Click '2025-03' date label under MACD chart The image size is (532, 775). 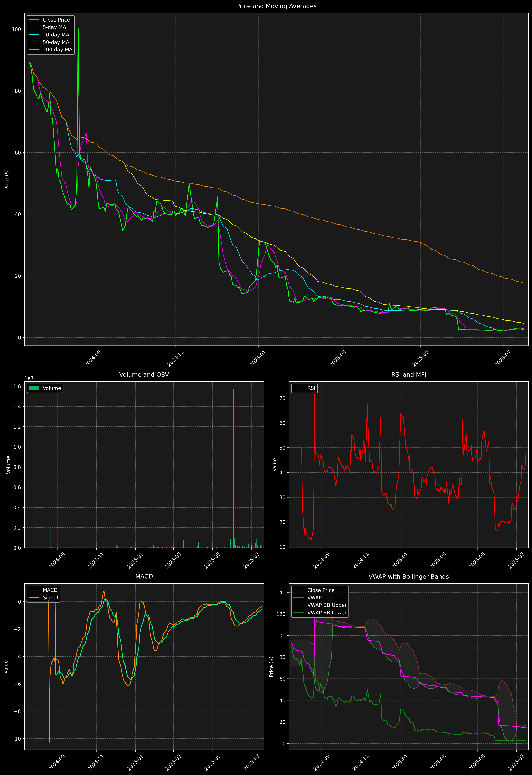(173, 762)
